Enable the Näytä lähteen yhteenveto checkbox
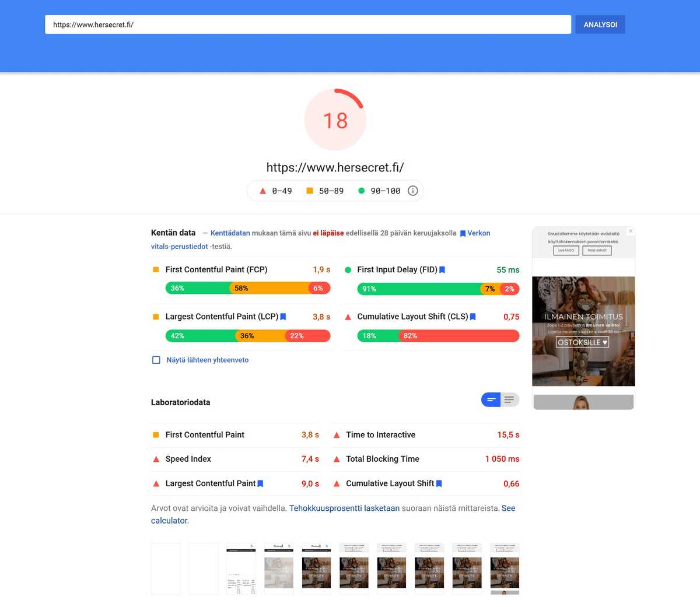This screenshot has height=607, width=700. [x=156, y=360]
